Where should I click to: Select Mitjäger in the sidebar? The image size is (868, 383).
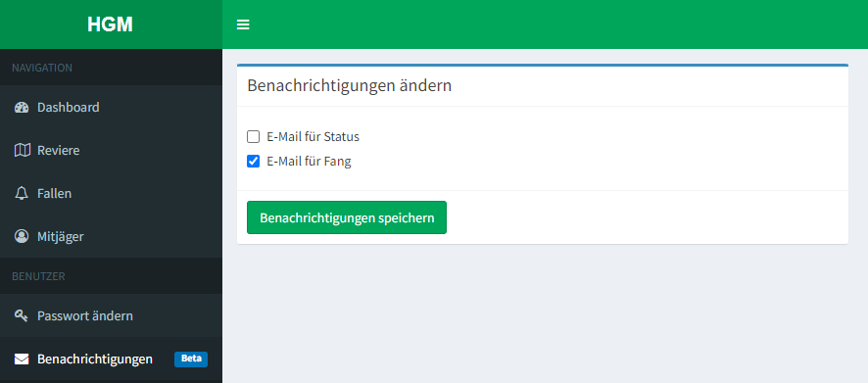click(x=111, y=236)
